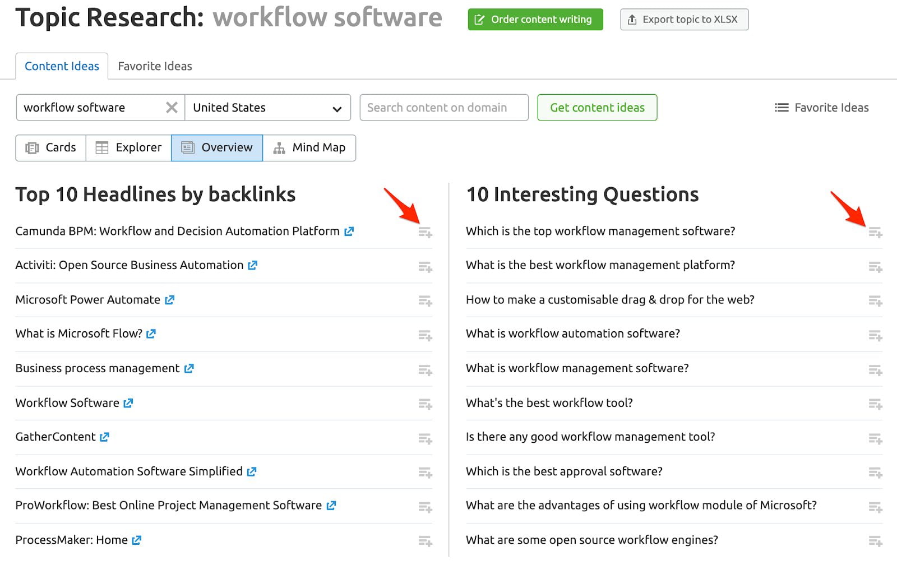Click Search content on domain field

444,108
